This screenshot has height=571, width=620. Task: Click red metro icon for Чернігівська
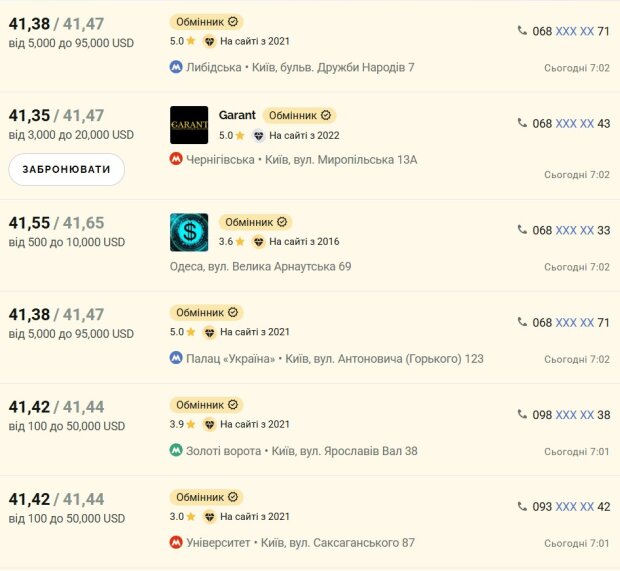point(176,159)
